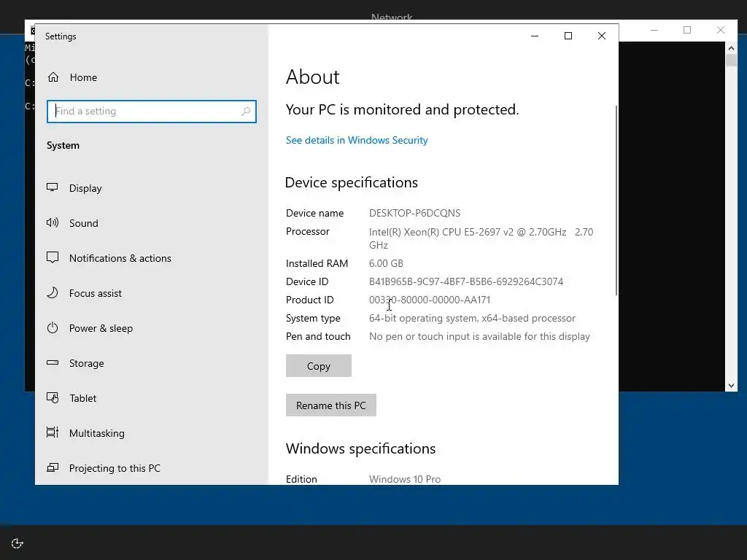Click the Projecting to this PC icon
This screenshot has height=560, width=747.
53,467
